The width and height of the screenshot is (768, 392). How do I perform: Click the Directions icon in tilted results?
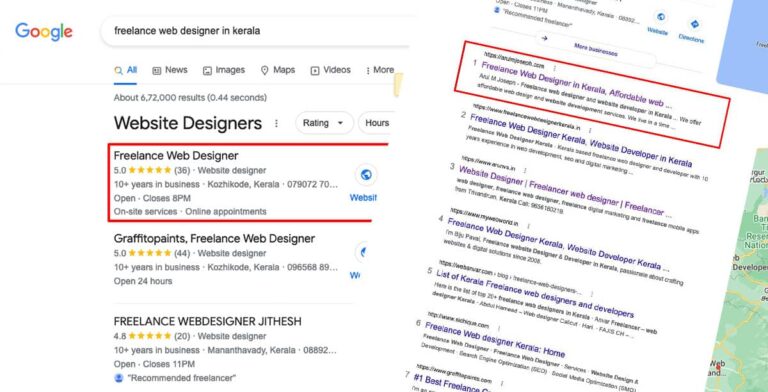[x=695, y=24]
